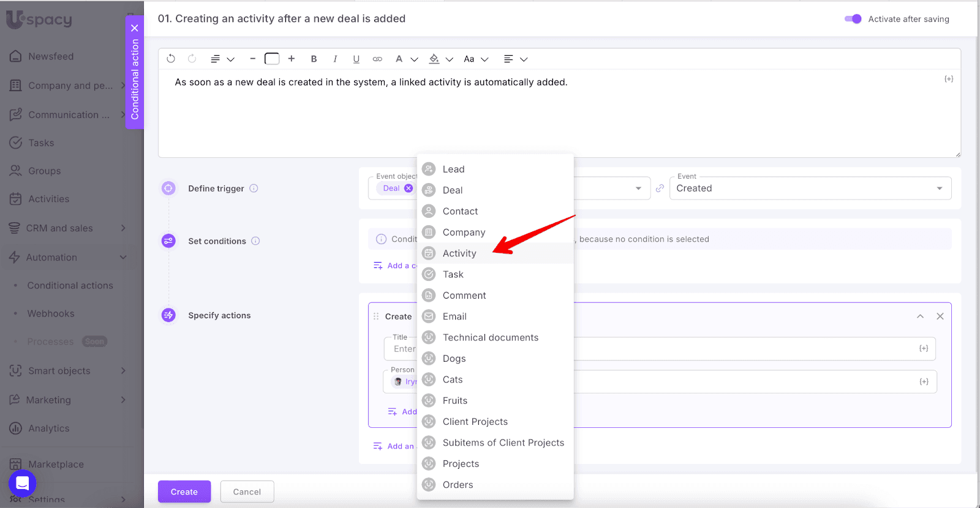This screenshot has height=508, width=980.
Task: Click info icon beside Define trigger
Action: pos(254,189)
